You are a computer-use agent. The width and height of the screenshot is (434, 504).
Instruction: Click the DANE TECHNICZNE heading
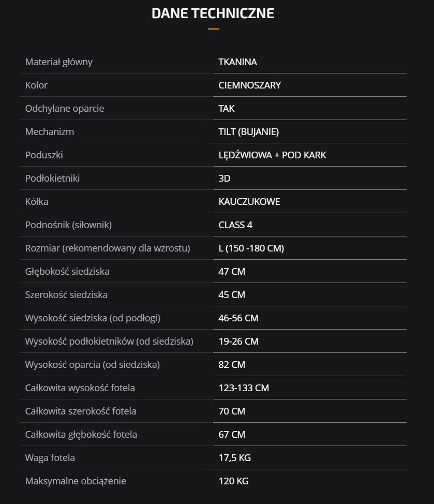coord(213,13)
